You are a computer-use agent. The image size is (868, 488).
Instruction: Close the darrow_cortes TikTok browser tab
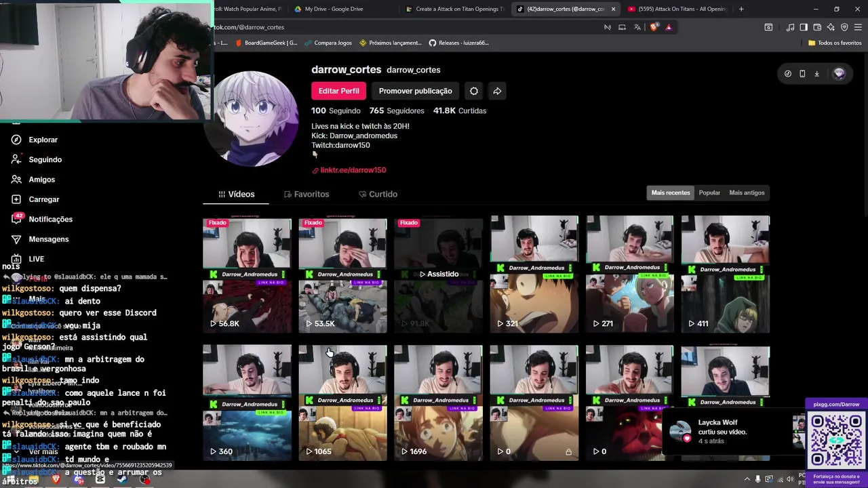pos(613,9)
